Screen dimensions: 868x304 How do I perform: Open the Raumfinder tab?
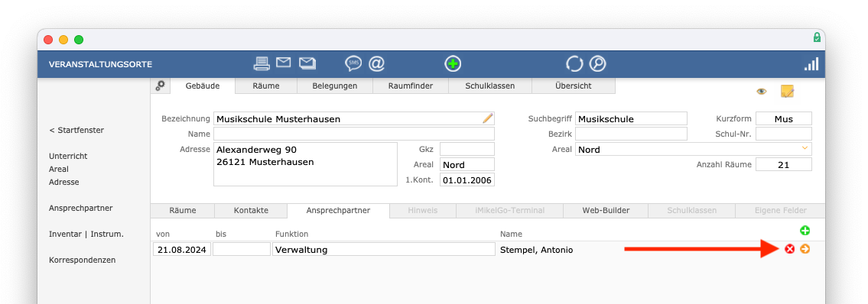pyautogui.click(x=411, y=86)
